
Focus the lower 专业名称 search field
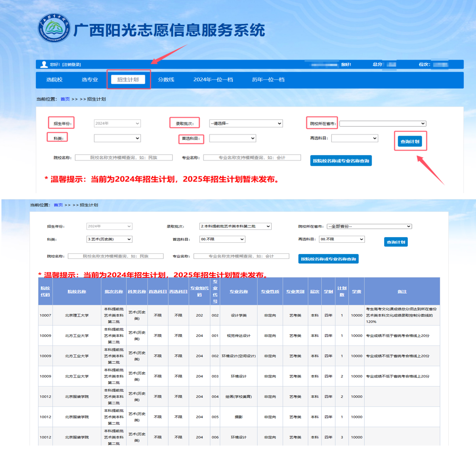pyautogui.click(x=241, y=256)
